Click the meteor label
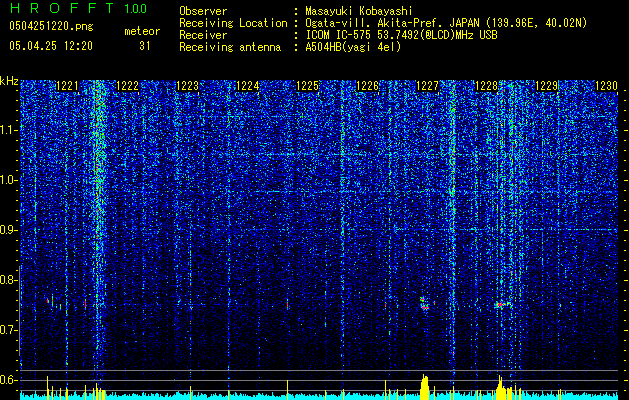The image size is (629, 400). (x=142, y=31)
